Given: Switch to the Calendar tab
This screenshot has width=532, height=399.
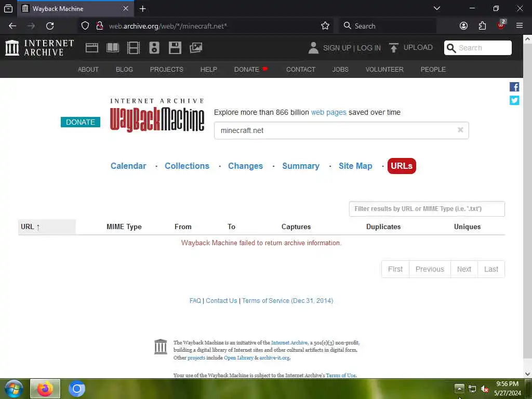Looking at the screenshot, I should pyautogui.click(x=128, y=166).
